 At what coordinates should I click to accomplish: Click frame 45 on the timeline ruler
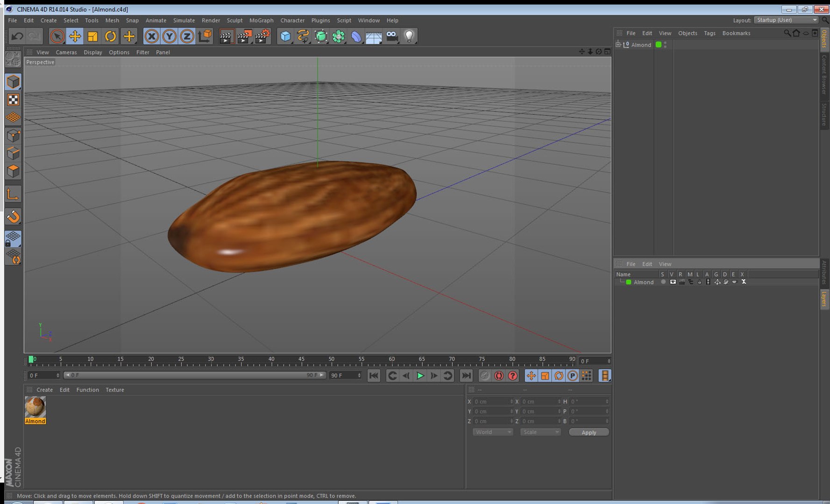[301, 360]
